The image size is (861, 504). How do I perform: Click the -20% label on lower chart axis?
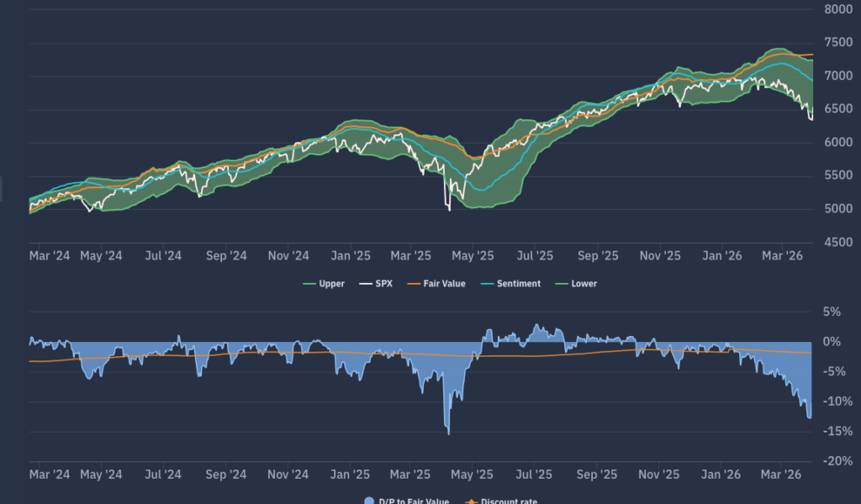pos(835,461)
